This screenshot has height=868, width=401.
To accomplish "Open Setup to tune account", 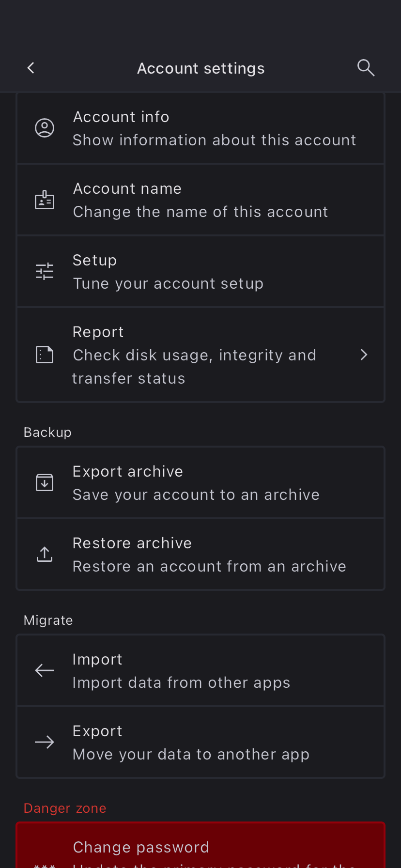I will pos(168,272).
